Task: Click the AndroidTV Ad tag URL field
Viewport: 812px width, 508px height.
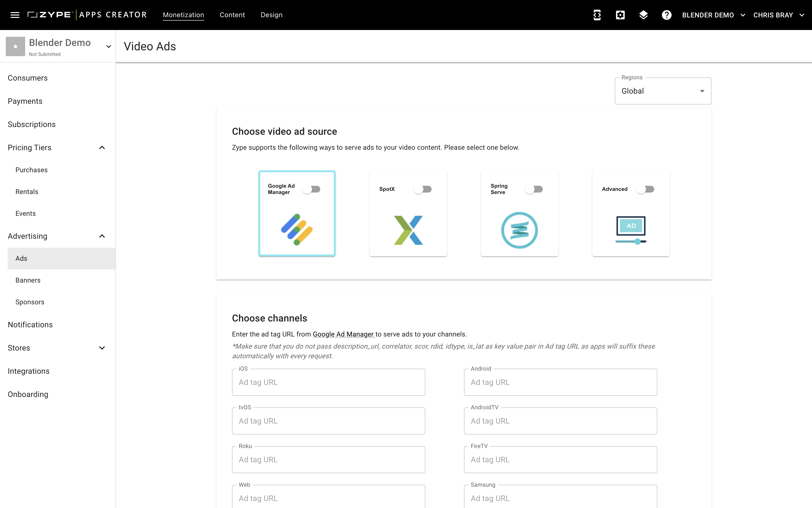Action: 560,421
